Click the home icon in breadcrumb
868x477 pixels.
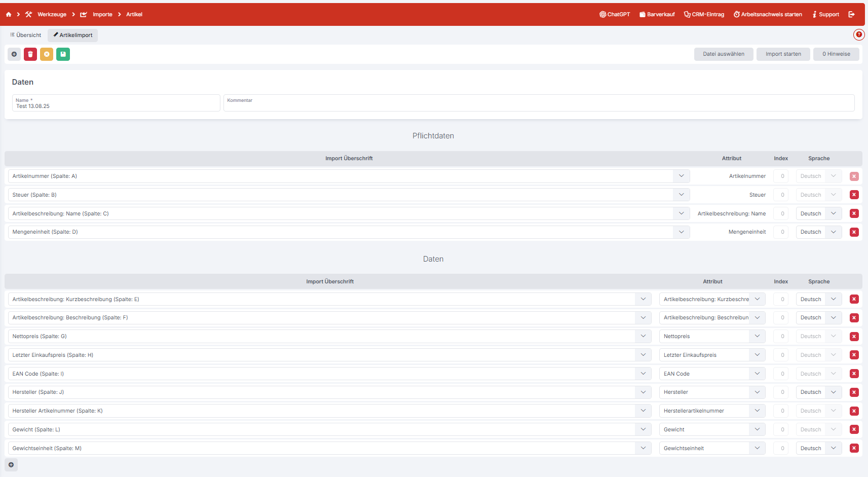[9, 15]
